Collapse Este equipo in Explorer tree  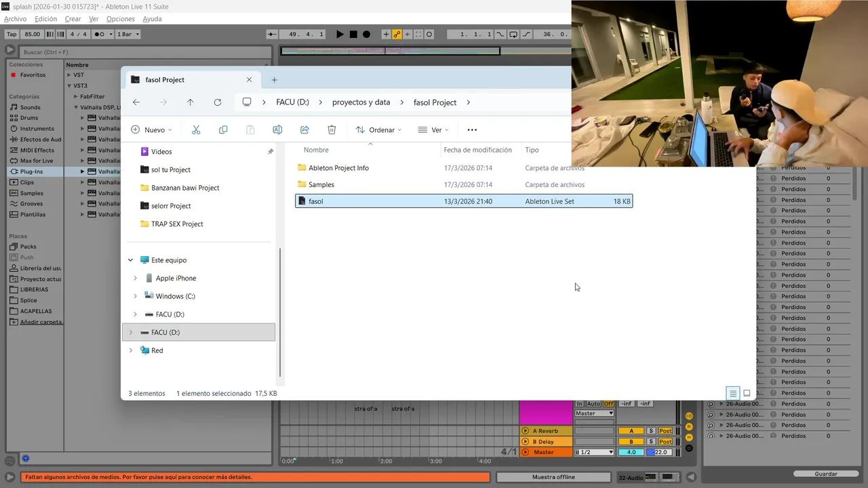click(x=130, y=260)
